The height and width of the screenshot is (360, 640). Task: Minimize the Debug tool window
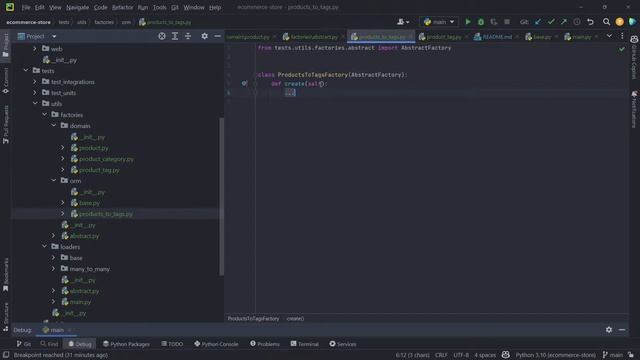click(622, 329)
